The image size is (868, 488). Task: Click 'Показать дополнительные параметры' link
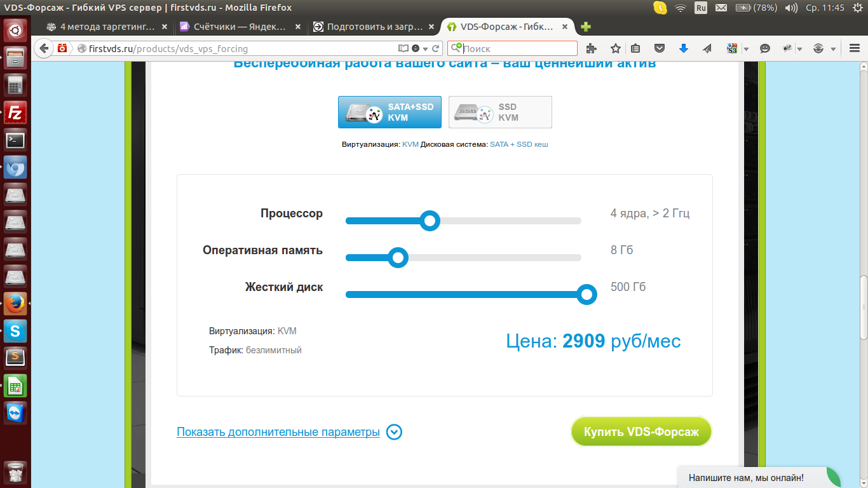(x=278, y=432)
